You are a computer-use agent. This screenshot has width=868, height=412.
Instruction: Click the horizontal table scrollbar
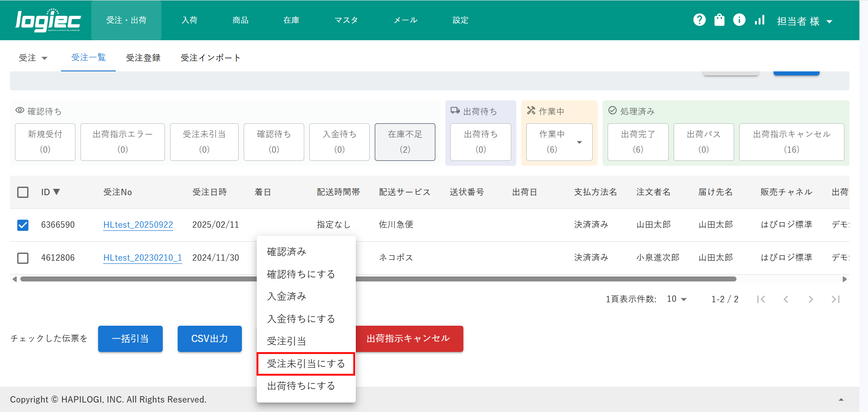[x=542, y=279]
